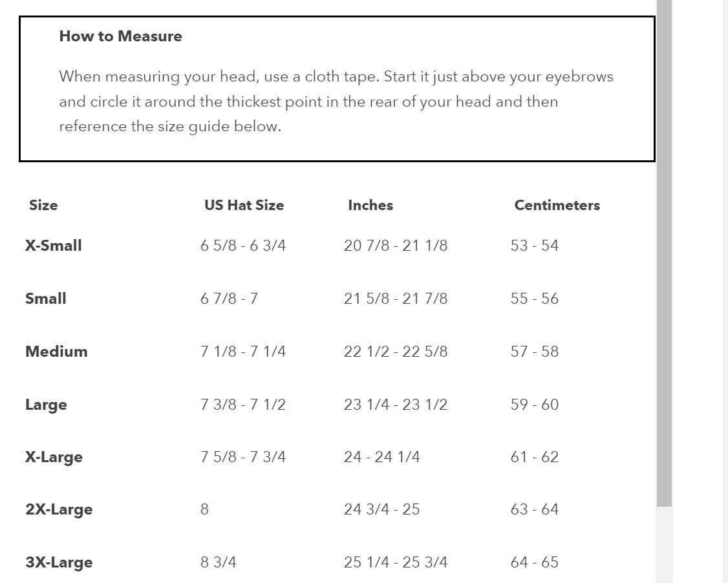Viewport: 728px width, 583px height.
Task: Click the 6 7/8 - 7 hat size cell
Action: [229, 299]
